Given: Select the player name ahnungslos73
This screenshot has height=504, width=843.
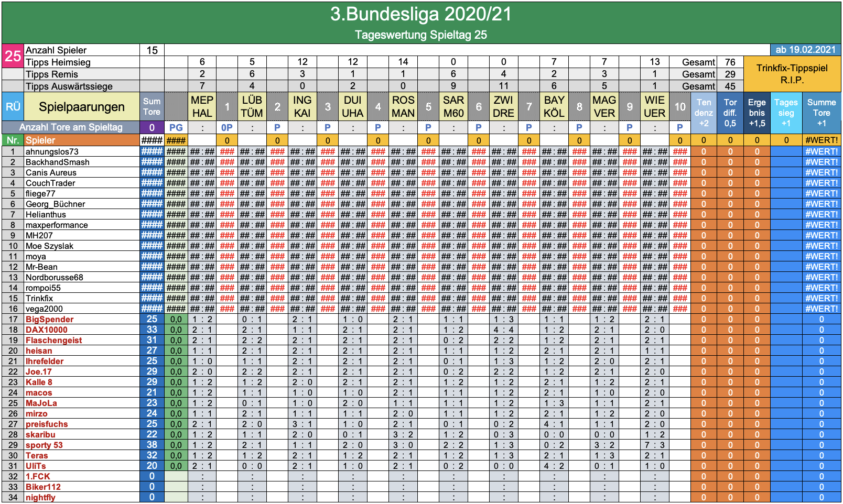Looking at the screenshot, I should [52, 151].
